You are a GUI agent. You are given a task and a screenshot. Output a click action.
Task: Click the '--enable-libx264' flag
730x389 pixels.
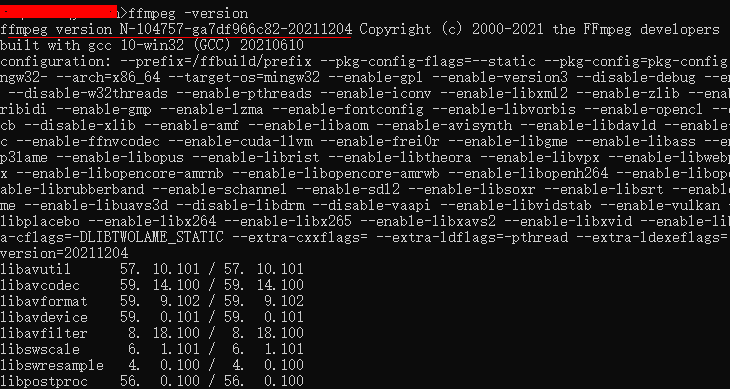[x=152, y=221]
